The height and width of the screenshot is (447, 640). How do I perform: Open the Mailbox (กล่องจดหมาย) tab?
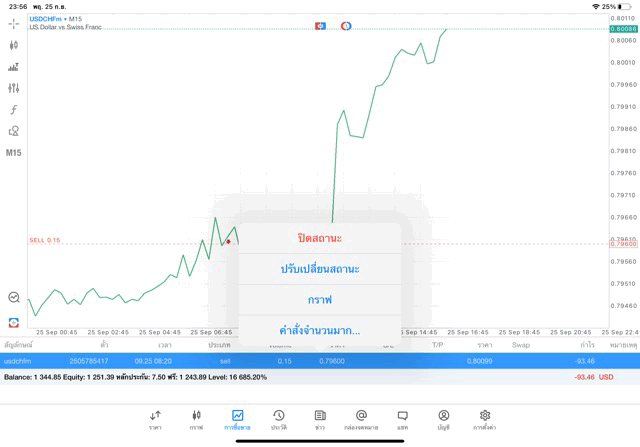pyautogui.click(x=361, y=419)
